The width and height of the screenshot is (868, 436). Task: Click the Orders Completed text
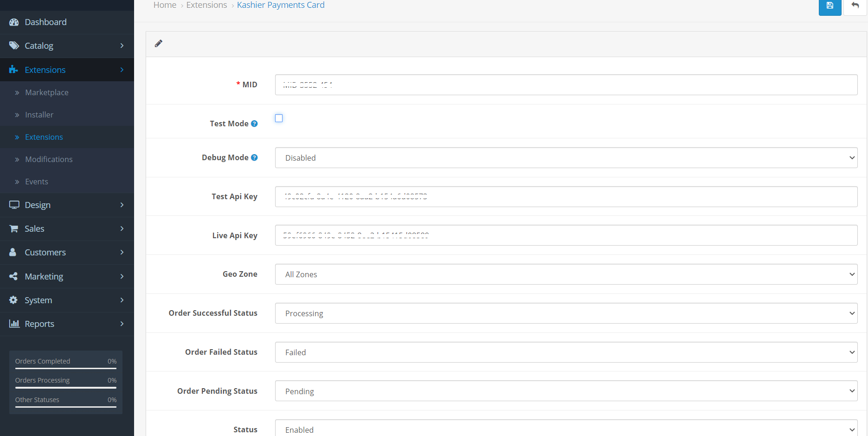pyautogui.click(x=43, y=361)
